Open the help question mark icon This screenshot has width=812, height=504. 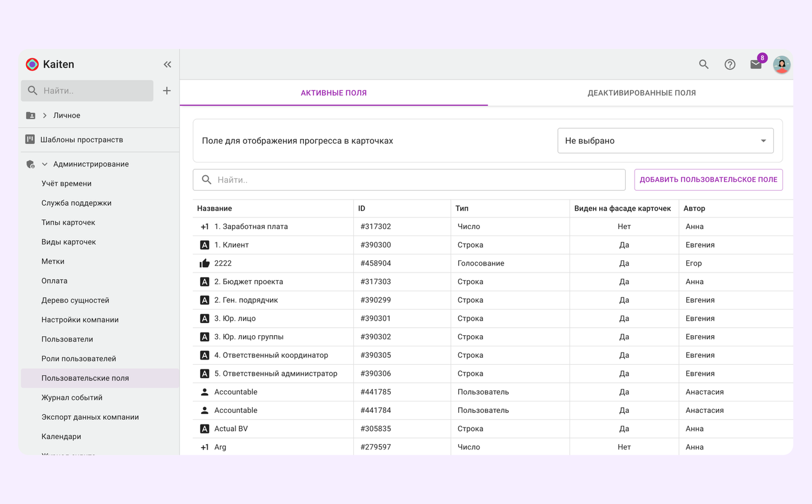(x=730, y=64)
